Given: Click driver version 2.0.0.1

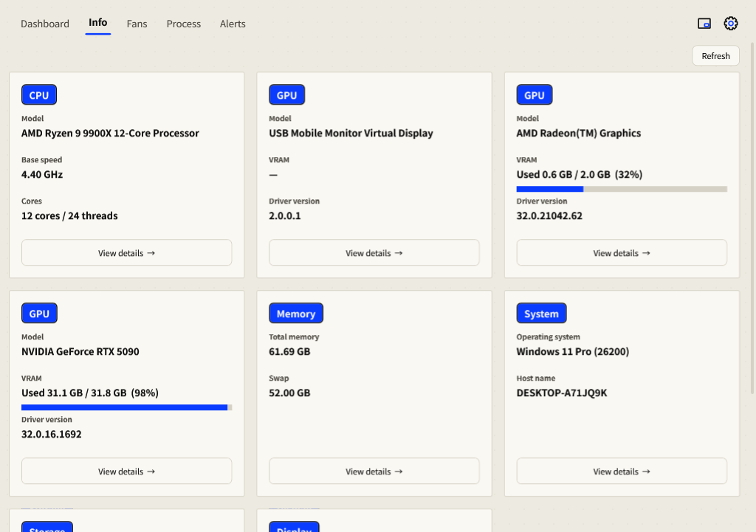Looking at the screenshot, I should [x=285, y=216].
